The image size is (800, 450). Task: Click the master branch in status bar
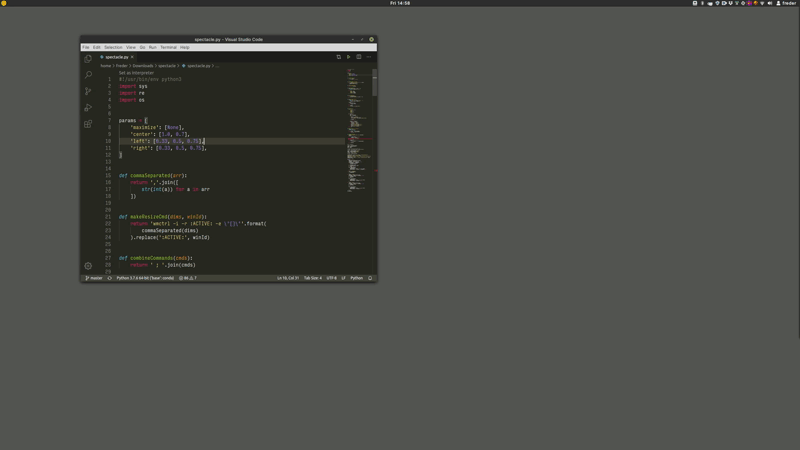tap(94, 278)
